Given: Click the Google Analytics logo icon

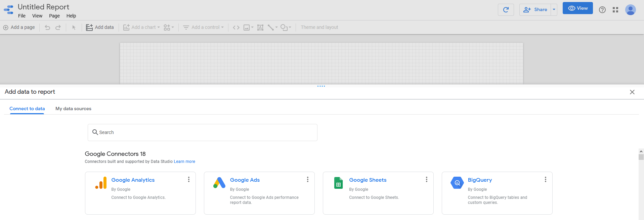Looking at the screenshot, I should click(x=101, y=183).
